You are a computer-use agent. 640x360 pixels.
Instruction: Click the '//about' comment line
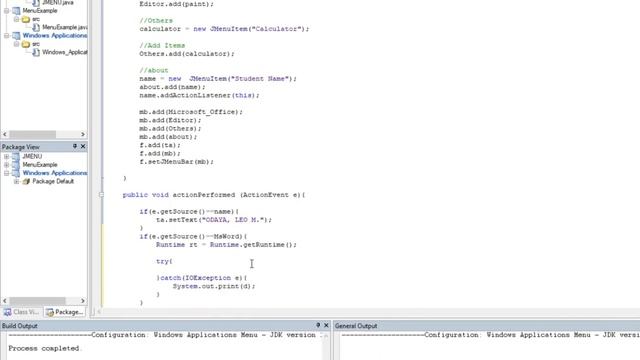[x=153, y=70]
